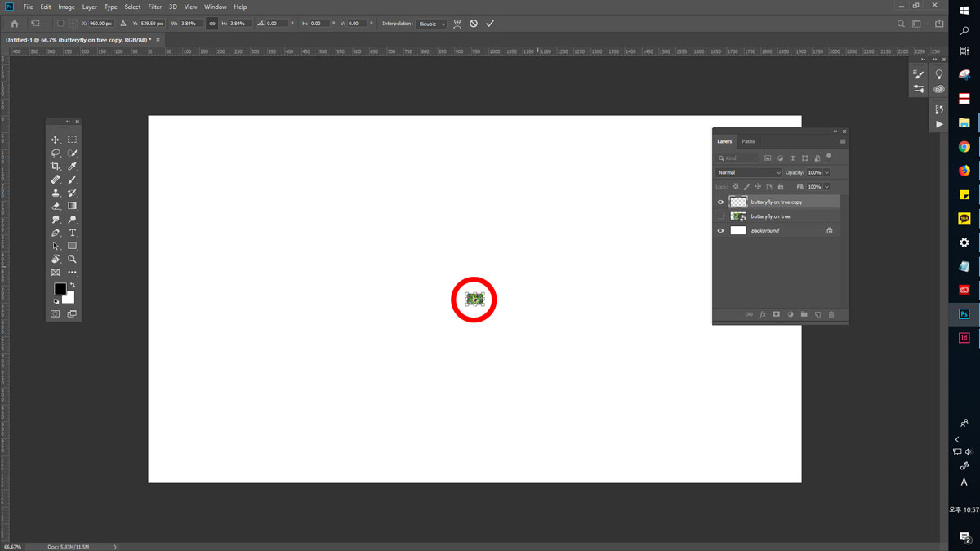Select the Hand tool

pos(56,259)
